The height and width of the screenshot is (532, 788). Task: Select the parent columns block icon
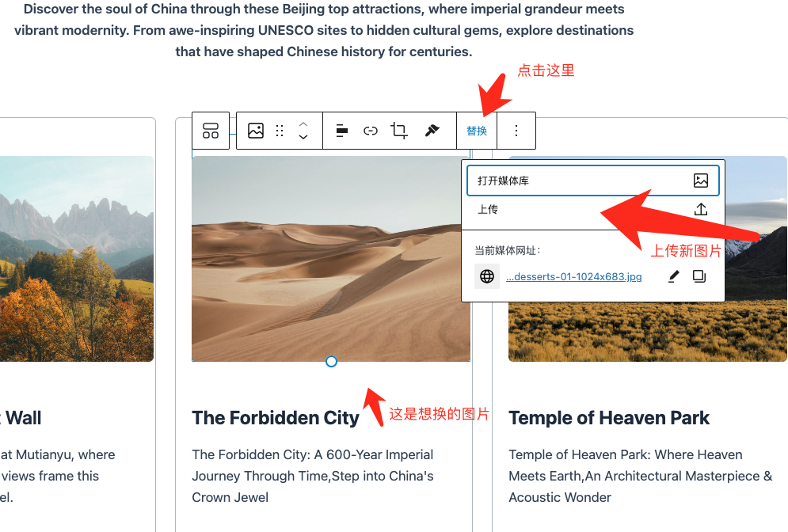(211, 131)
